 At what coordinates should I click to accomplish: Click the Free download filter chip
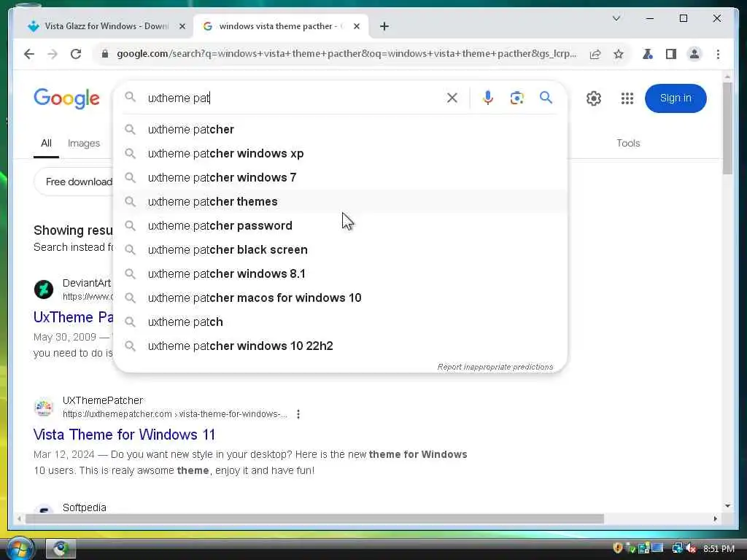tap(74, 182)
